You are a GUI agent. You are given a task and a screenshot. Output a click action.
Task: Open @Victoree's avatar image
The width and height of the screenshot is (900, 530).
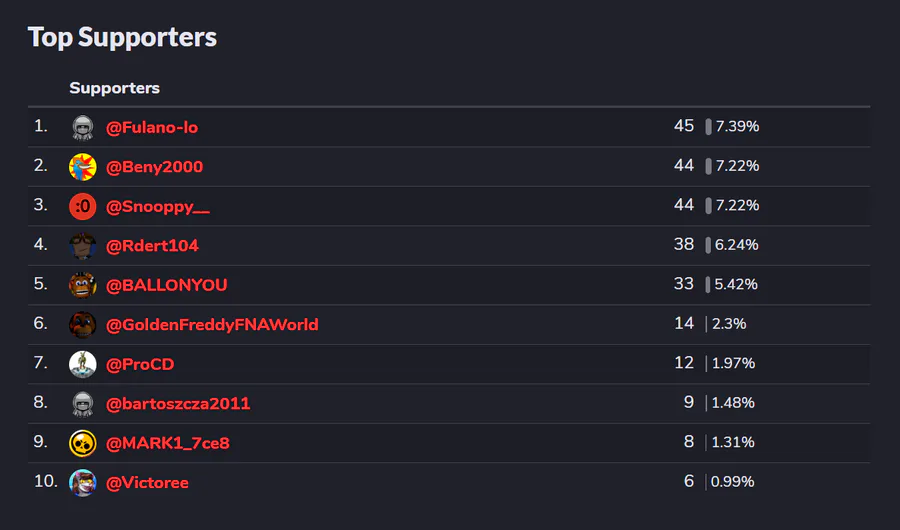(82, 482)
